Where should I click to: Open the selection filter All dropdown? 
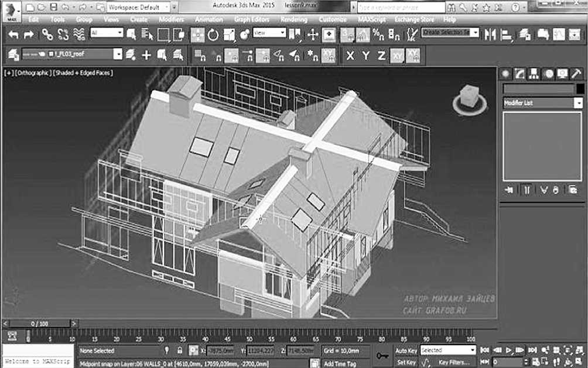pyautogui.click(x=107, y=33)
